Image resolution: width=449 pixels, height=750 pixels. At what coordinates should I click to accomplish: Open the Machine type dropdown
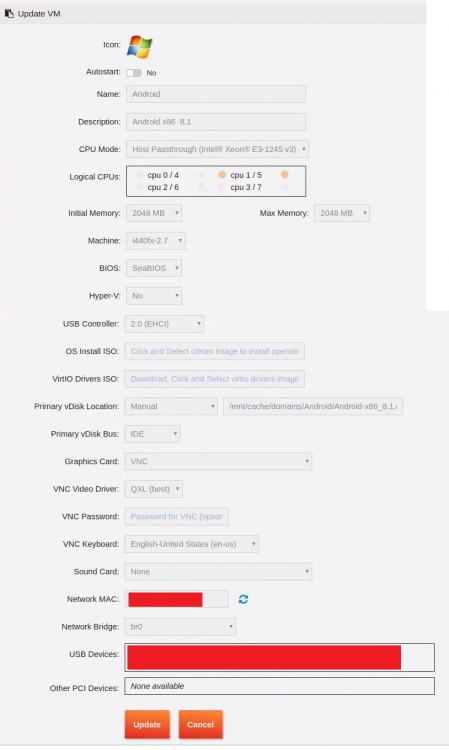point(155,241)
